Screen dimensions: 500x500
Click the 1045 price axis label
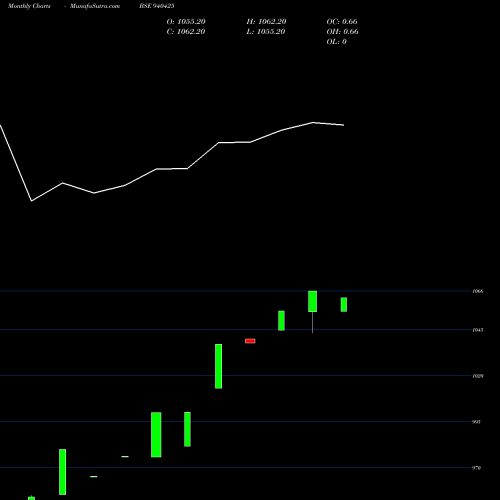coord(478,330)
